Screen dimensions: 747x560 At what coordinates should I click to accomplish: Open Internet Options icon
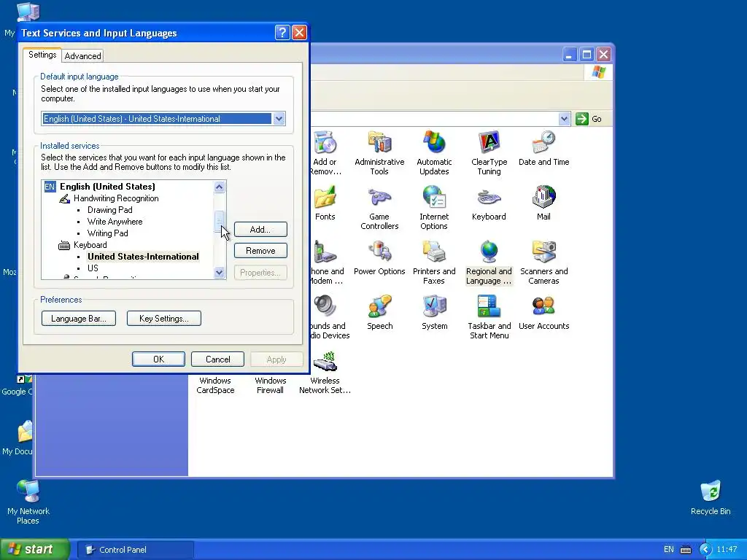click(434, 208)
